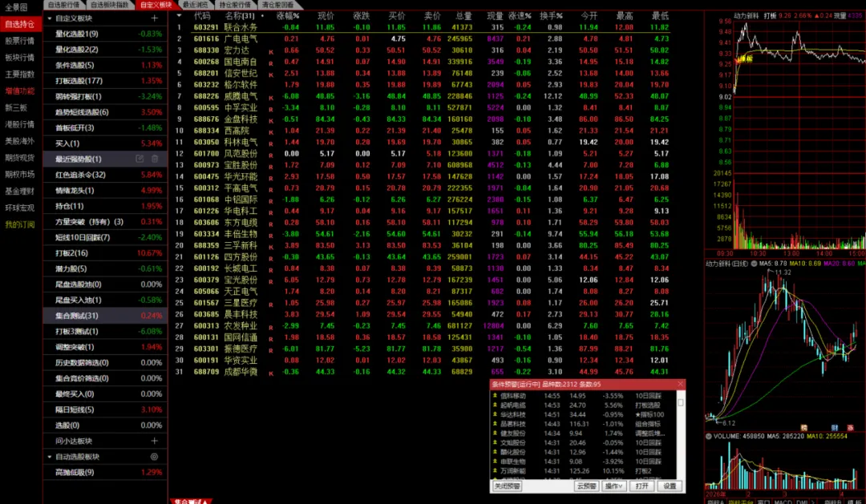Click the alert icon beside 信科移动
866x504 pixels.
coord(495,395)
